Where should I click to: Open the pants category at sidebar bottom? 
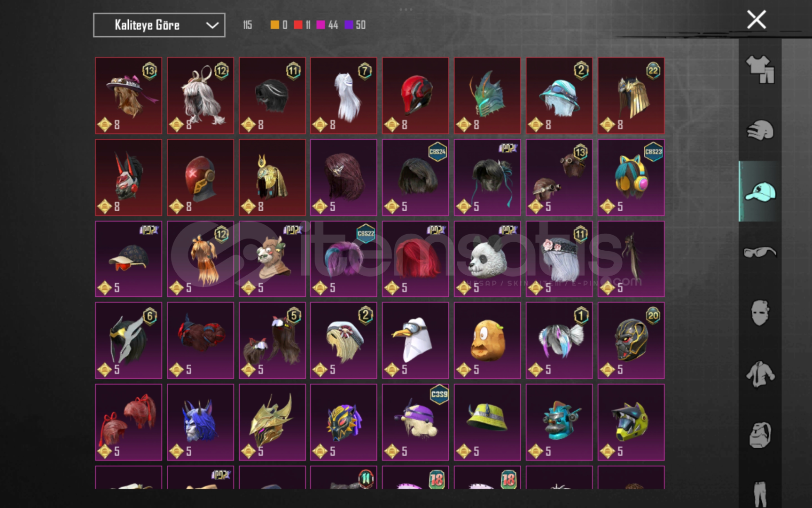(x=760, y=494)
